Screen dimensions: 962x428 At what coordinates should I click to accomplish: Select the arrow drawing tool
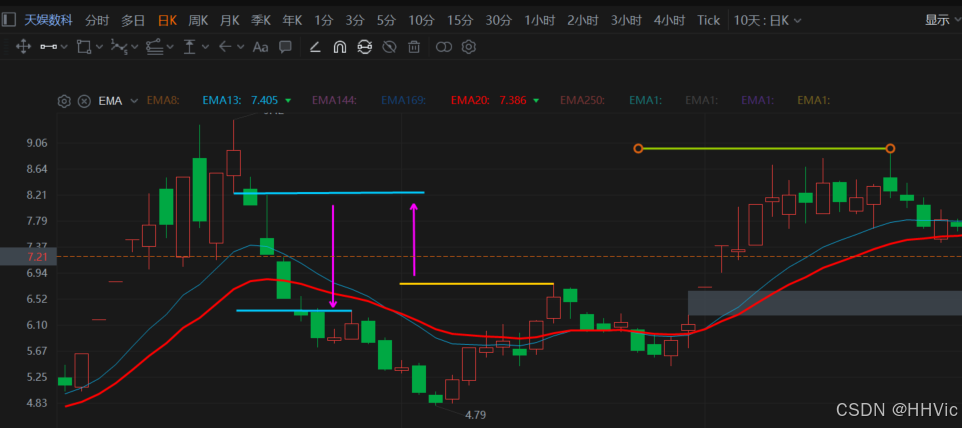tap(226, 47)
